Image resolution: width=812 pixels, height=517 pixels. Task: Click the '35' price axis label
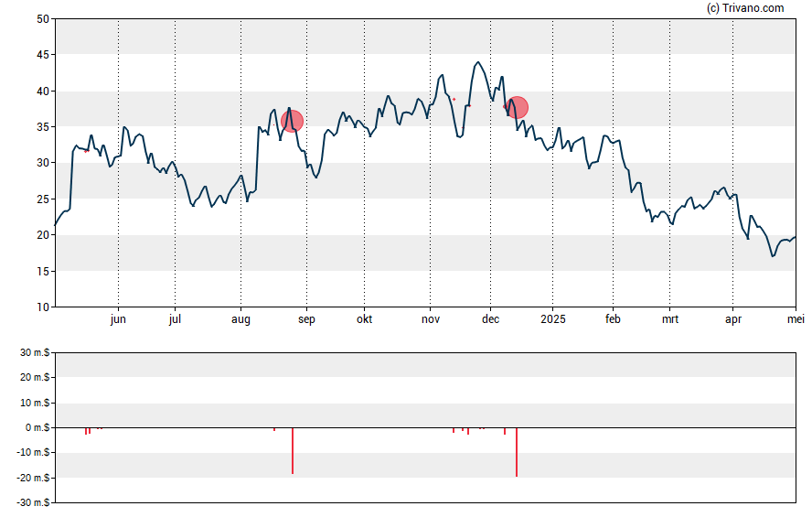(43, 127)
